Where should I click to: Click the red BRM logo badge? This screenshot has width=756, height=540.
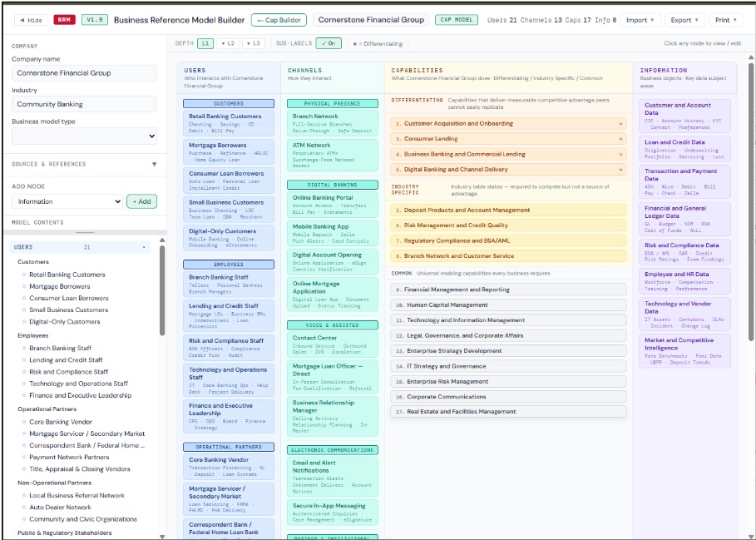[64, 20]
